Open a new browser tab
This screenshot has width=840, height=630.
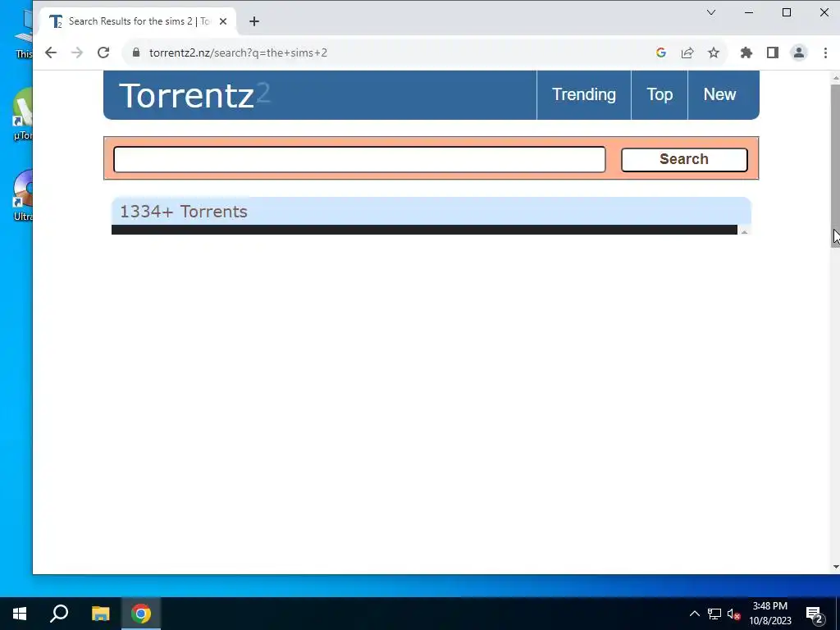coord(254,21)
